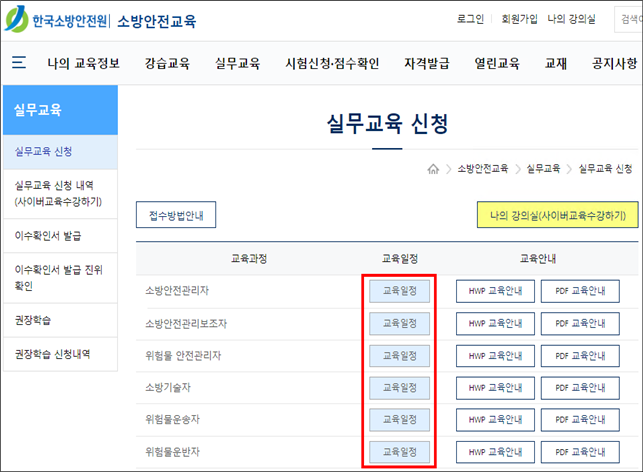643x472 pixels.
Task: Click the 교육과정 column header
Action: 249,259
